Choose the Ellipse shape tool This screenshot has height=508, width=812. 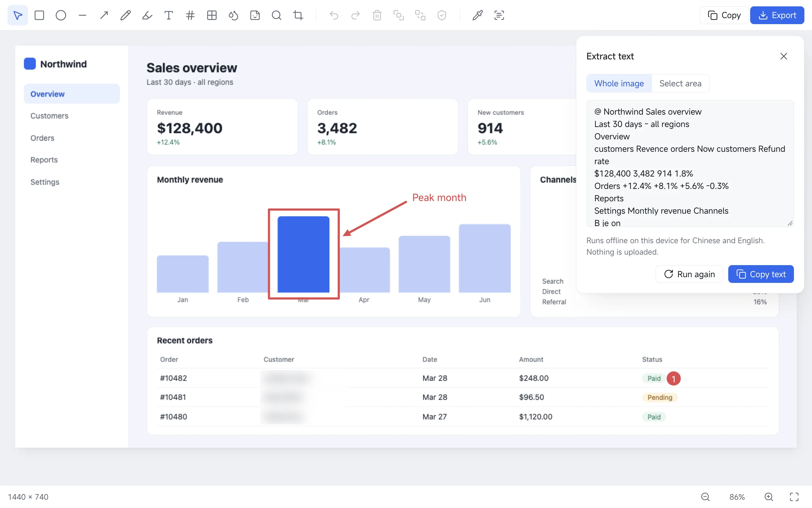pos(61,15)
